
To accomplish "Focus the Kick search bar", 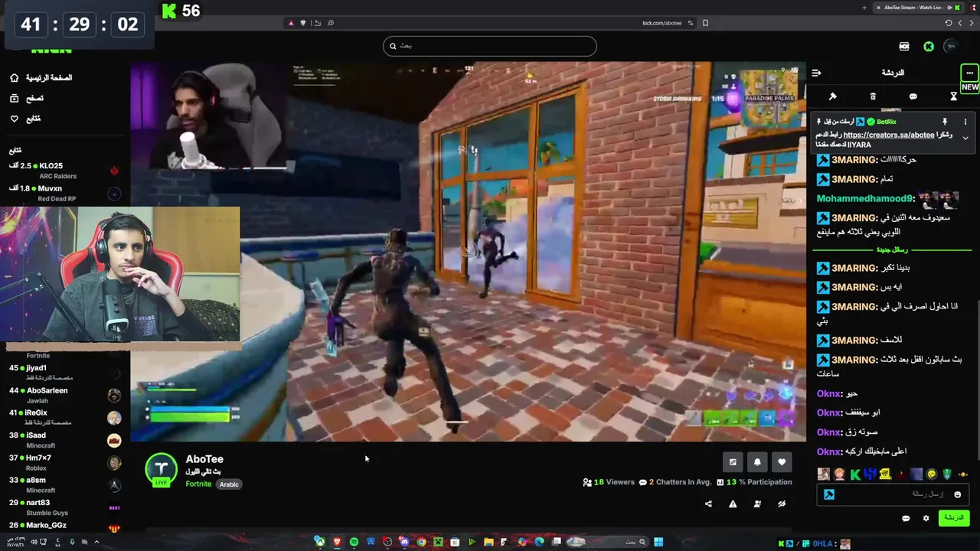I will click(489, 46).
